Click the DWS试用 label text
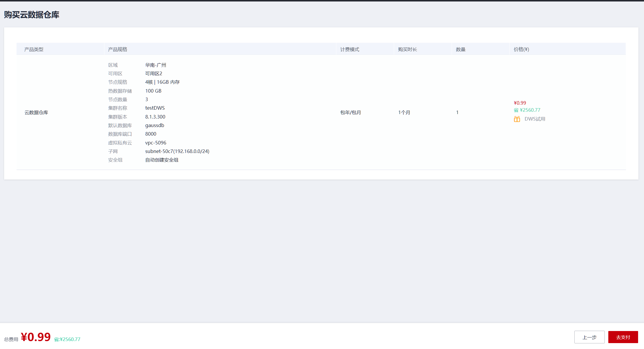 (x=535, y=119)
